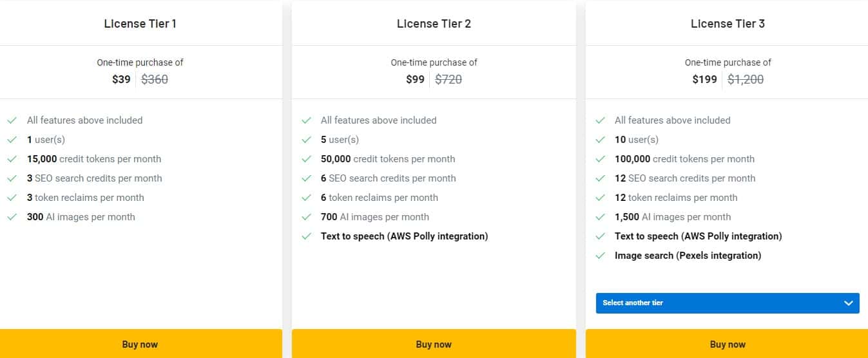Click the checkmark beside Tier 1 '1 user(s)'
Viewport: 868px width, 358px height.
click(x=12, y=140)
